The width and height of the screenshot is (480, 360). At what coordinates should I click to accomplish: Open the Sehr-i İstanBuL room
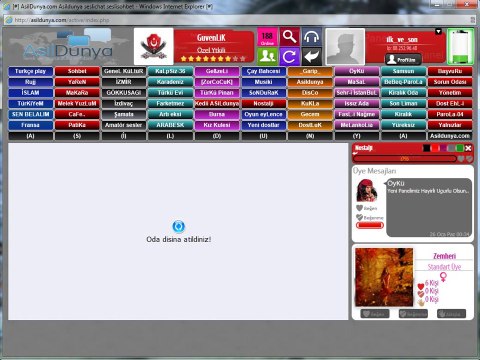pos(357,93)
